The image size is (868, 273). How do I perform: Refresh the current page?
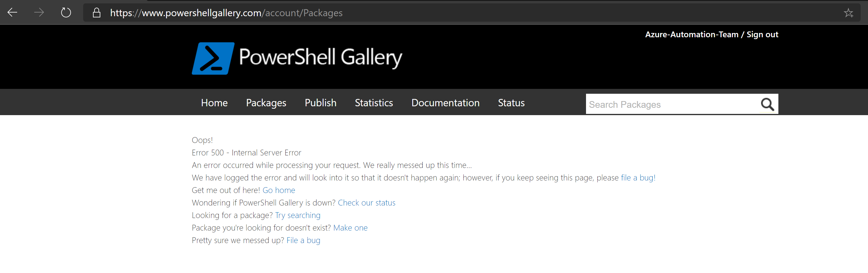66,12
